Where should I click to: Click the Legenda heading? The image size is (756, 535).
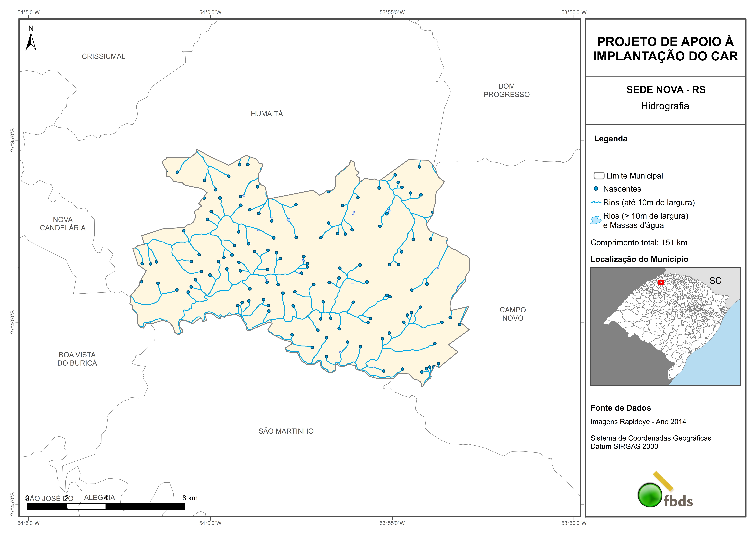610,139
